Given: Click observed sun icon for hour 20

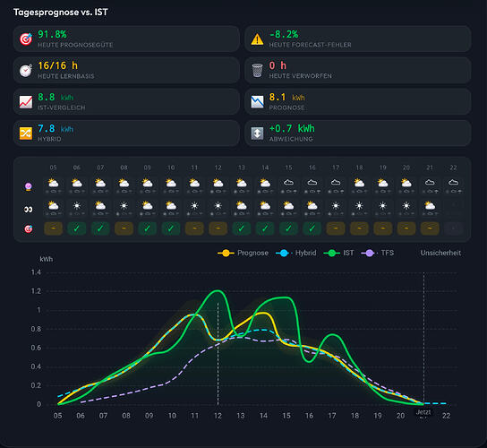Looking at the screenshot, I should pyautogui.click(x=406, y=205).
